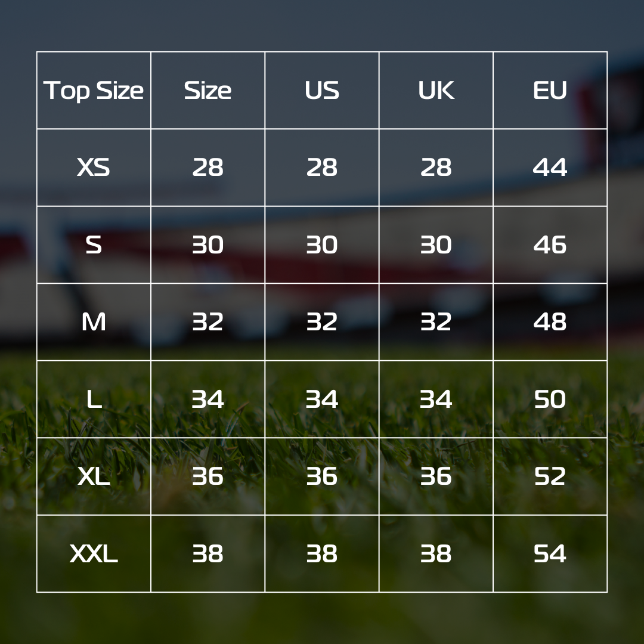
Task: Click the XXL top size cell
Action: [x=94, y=553]
